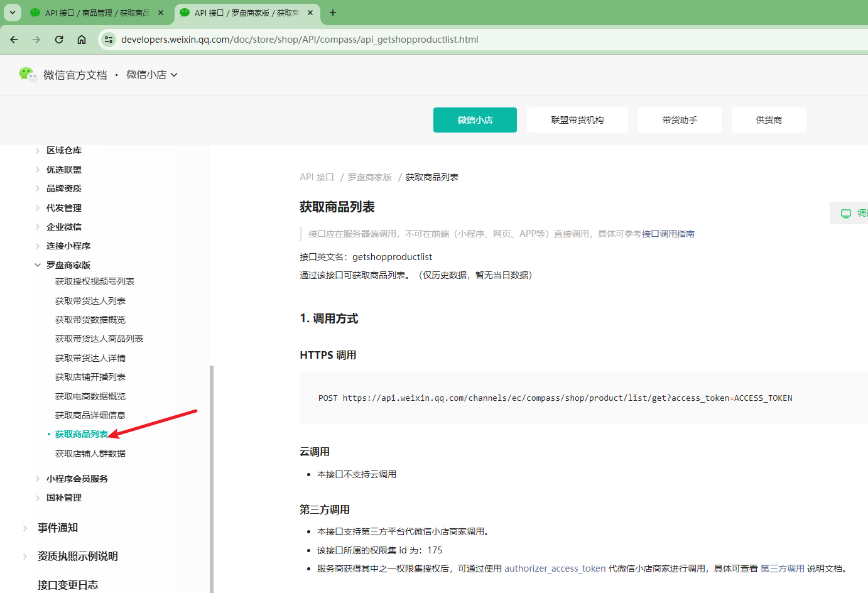Viewport: 868px width, 593px height.
Task: Open the browser tab search dropdown
Action: coord(13,13)
